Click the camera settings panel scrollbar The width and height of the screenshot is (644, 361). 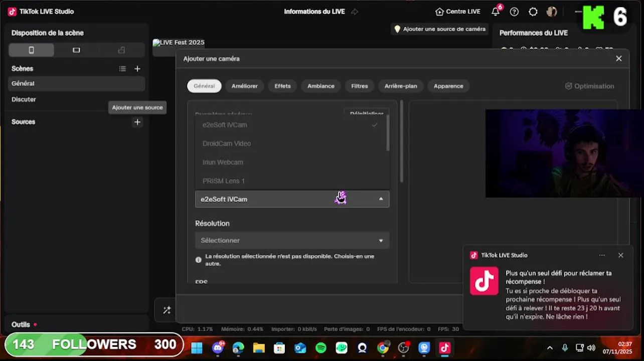tap(401, 141)
